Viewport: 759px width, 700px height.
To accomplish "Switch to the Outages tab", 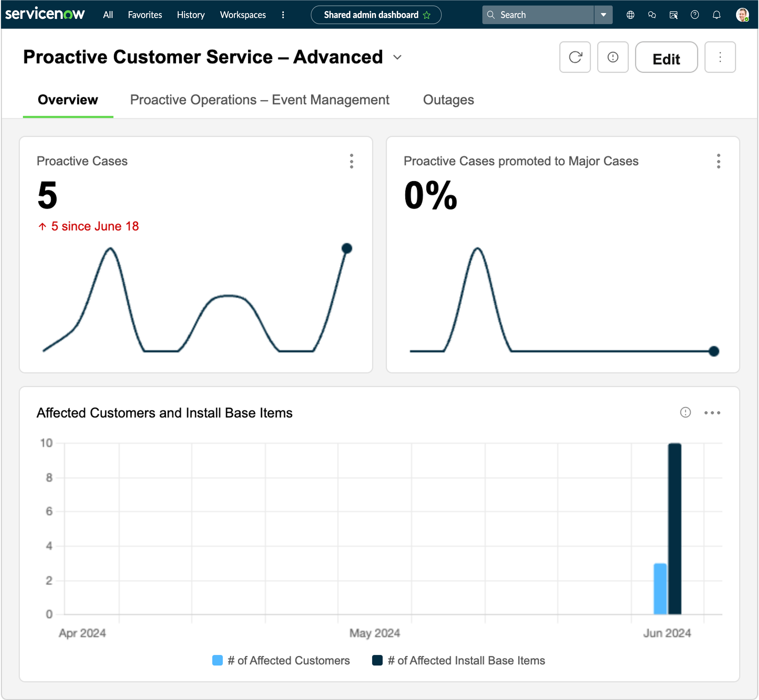I will 448,100.
